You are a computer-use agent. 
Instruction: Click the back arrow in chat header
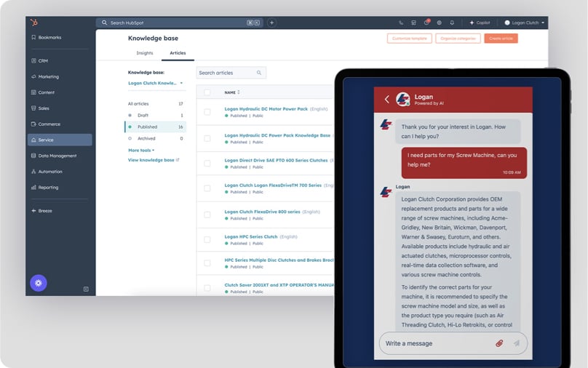(x=387, y=99)
